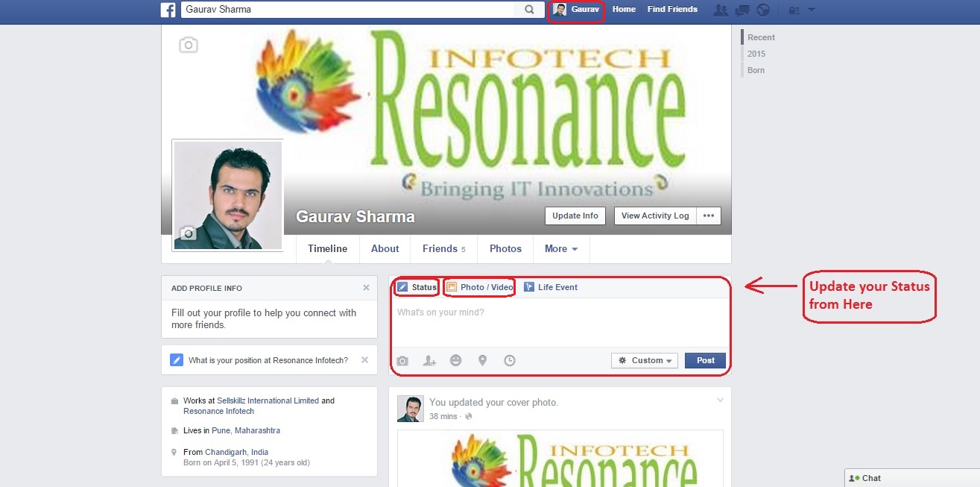Click the Resonance Infotech workplace link
The image size is (980, 487).
[219, 412]
